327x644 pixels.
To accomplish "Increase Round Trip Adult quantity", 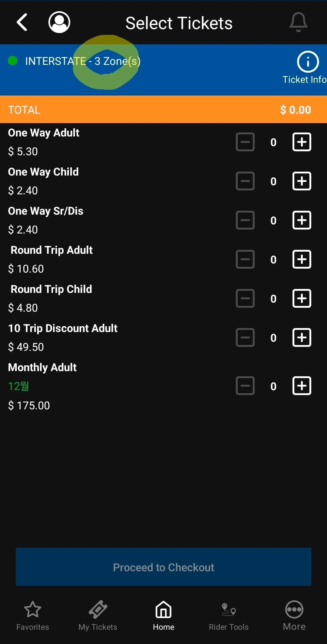I will 302,259.
